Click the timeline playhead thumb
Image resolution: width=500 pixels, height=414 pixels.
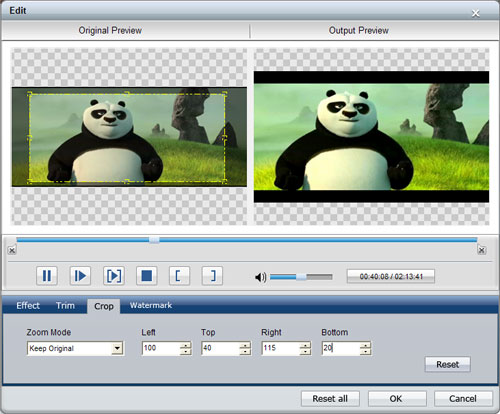click(154, 240)
